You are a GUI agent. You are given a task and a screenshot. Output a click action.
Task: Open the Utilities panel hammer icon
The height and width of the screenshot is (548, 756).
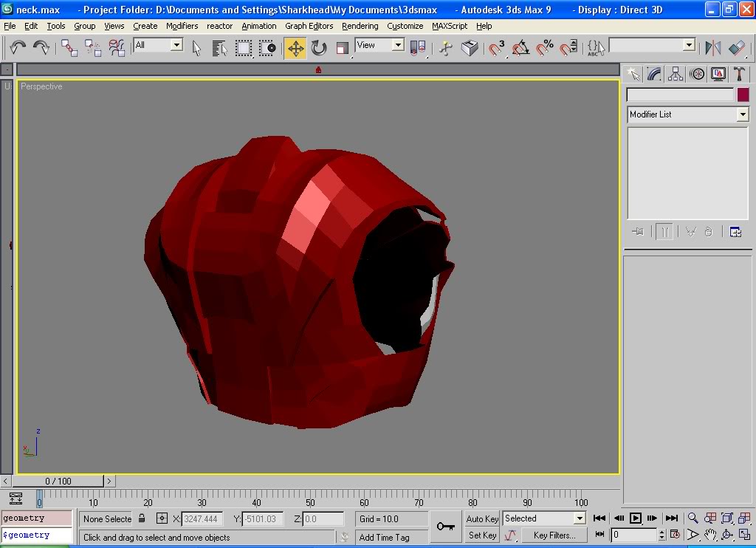click(739, 74)
